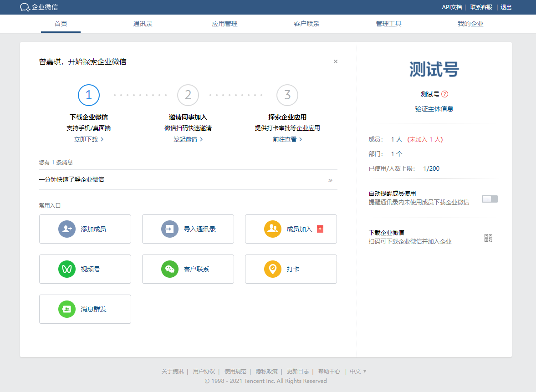Screen dimensions: 536x392
Task: Click the 导入通讯录 arrow icon
Action: [x=170, y=229]
